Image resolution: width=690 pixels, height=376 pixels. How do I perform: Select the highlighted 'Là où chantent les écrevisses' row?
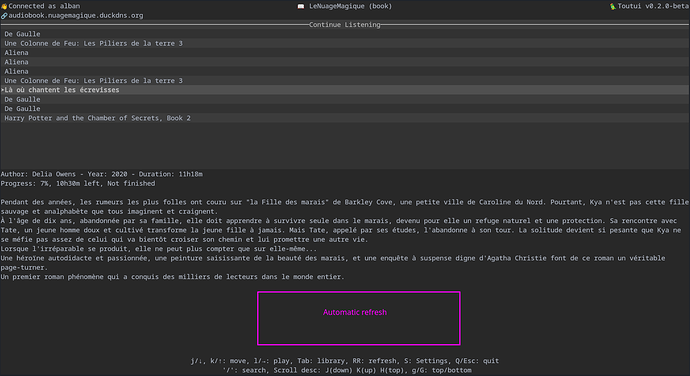pos(345,90)
